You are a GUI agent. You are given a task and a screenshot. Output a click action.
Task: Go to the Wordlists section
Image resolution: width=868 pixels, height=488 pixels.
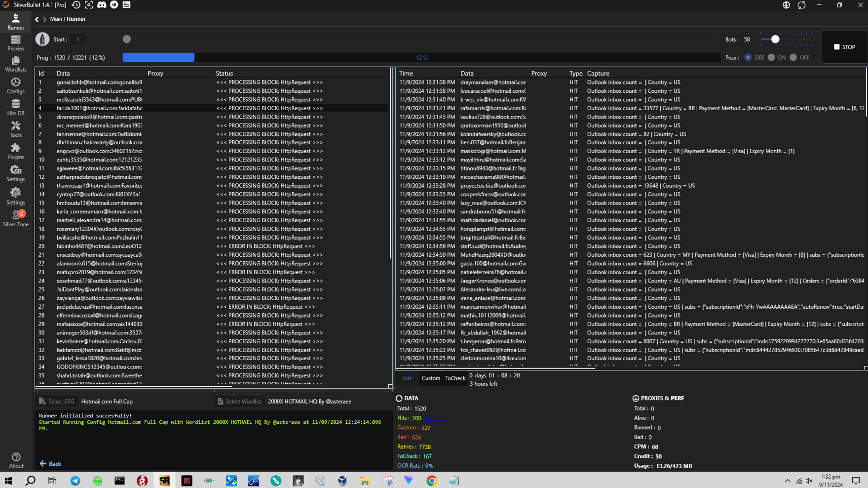pos(15,65)
